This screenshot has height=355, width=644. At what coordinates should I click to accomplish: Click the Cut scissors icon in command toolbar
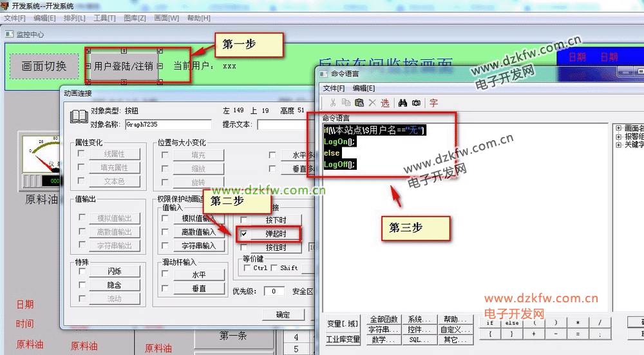pyautogui.click(x=333, y=103)
